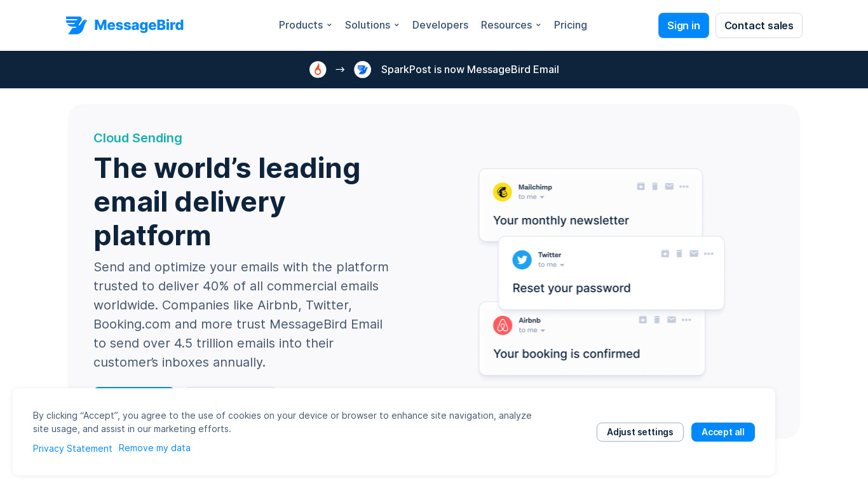Go to the Developers page
868x488 pixels.
coord(440,25)
